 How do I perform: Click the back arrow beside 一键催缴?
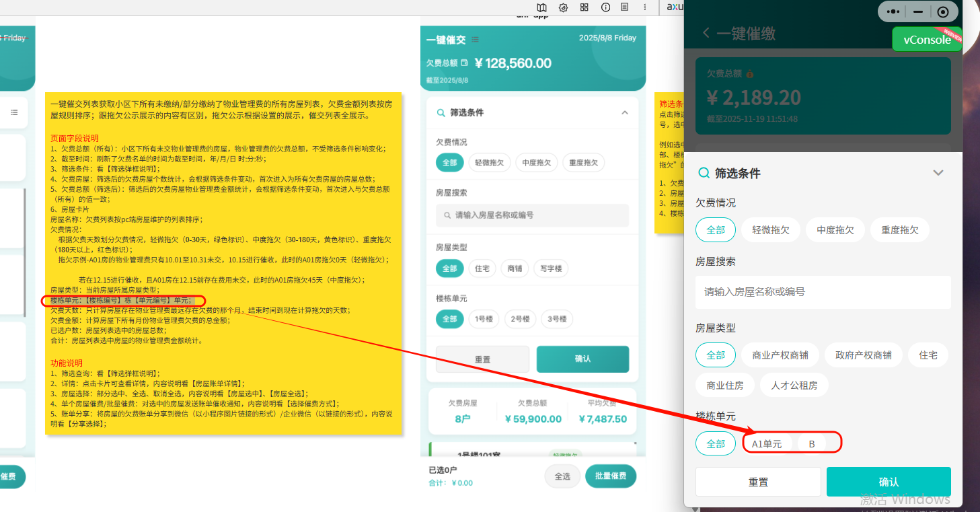tap(706, 33)
